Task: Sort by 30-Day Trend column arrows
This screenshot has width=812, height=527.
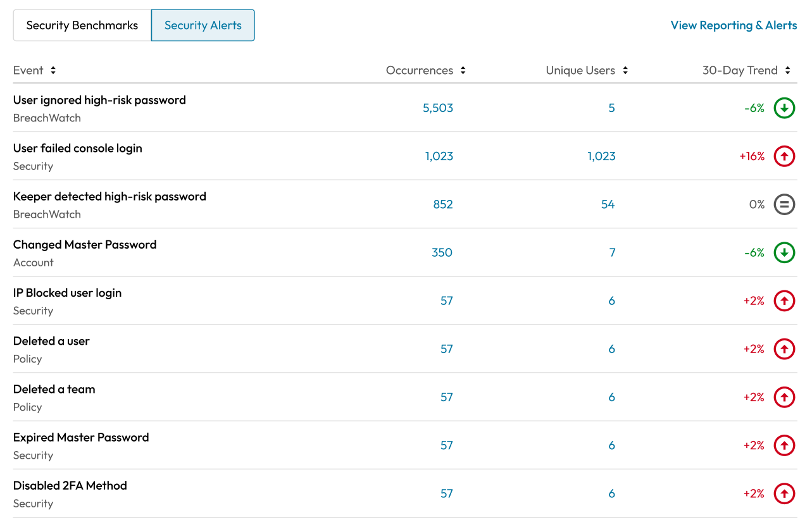Action: 788,70
